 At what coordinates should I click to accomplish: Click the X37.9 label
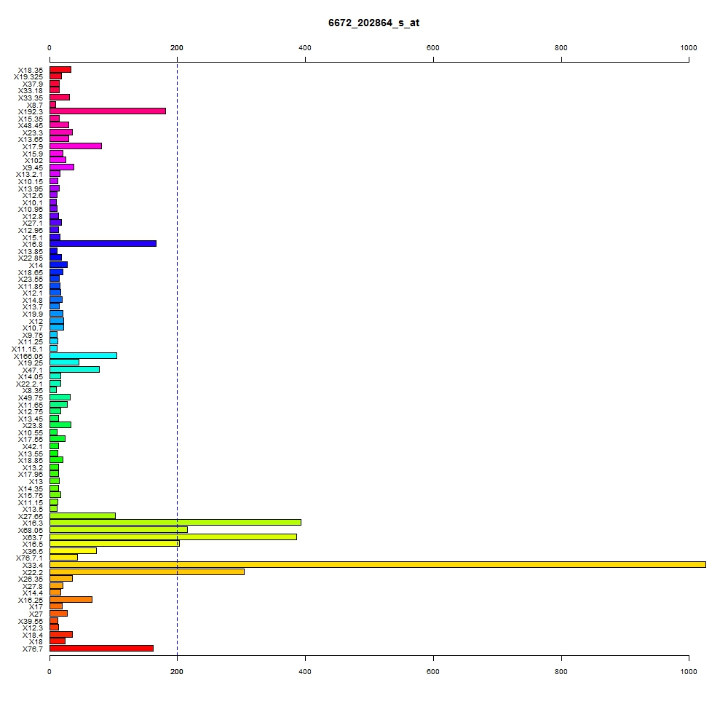point(33,84)
